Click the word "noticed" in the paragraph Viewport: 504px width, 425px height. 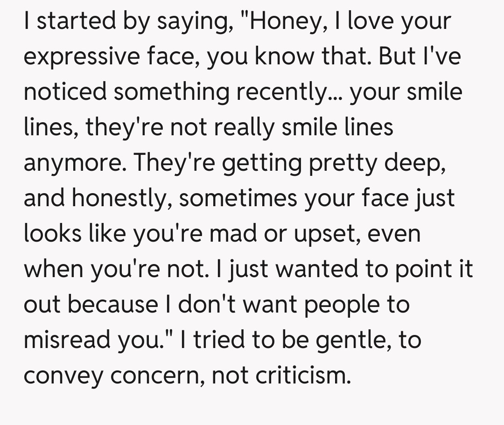click(x=64, y=92)
